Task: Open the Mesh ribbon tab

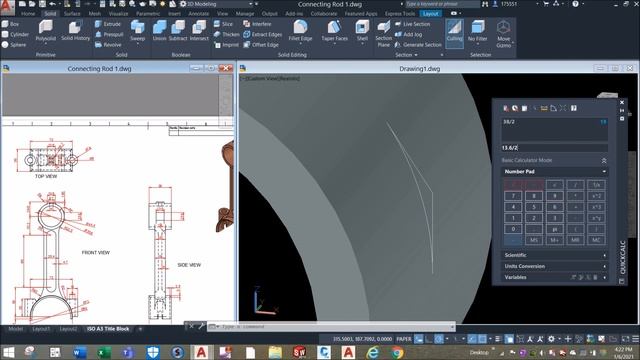Action: click(x=95, y=13)
